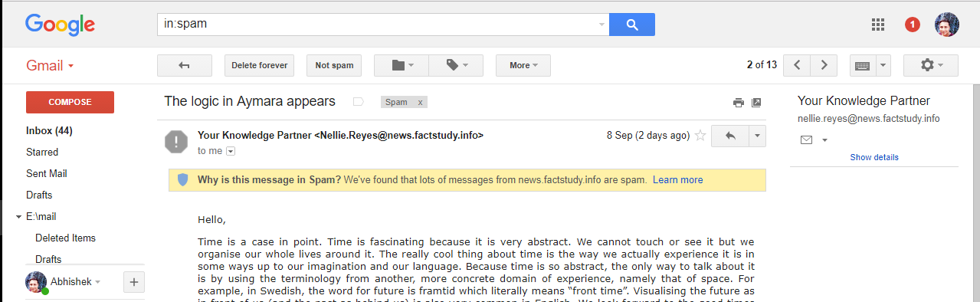Click the back to Spam arrow button
The height and width of the screenshot is (302, 980).
[185, 65]
